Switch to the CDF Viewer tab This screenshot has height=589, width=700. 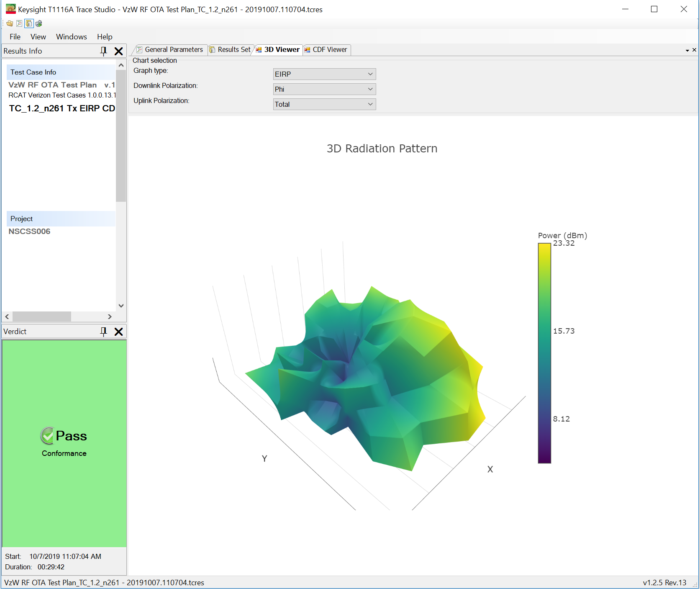coord(326,50)
